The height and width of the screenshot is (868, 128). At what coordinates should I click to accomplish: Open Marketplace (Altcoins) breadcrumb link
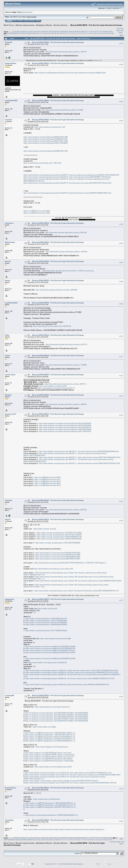pyautogui.click(x=44, y=25)
